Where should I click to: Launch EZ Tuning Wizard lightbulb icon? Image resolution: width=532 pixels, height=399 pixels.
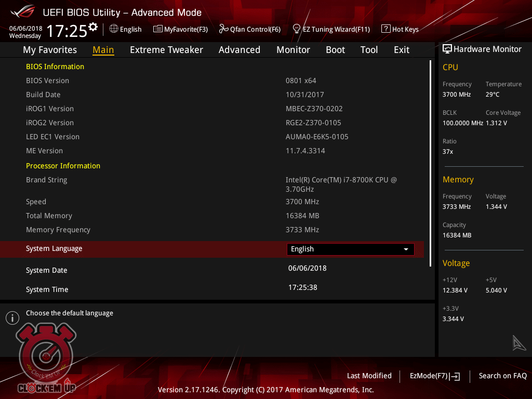[x=297, y=29]
